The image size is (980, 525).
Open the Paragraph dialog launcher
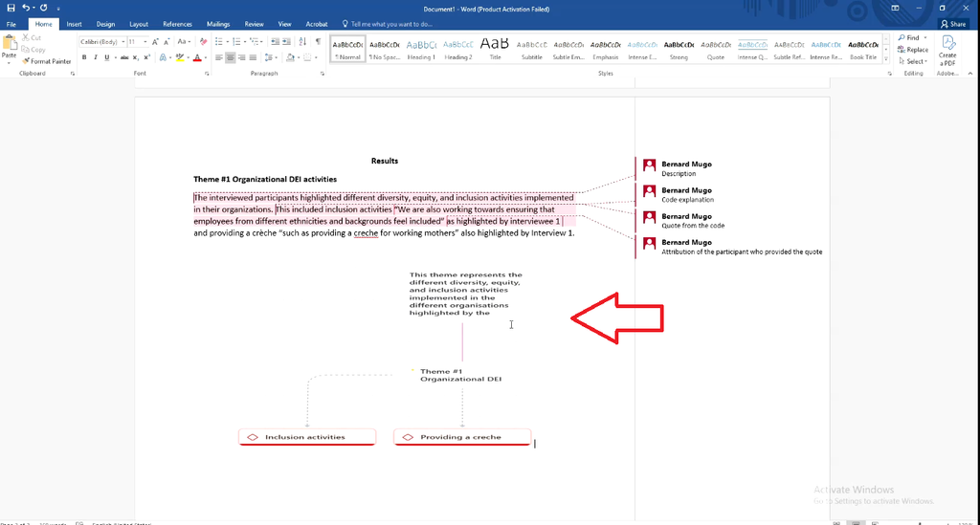(x=323, y=74)
